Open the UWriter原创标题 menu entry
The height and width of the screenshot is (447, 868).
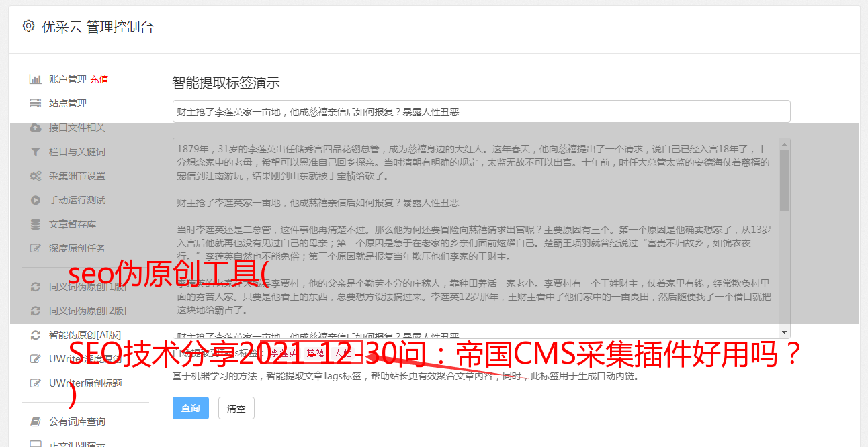[x=85, y=383]
